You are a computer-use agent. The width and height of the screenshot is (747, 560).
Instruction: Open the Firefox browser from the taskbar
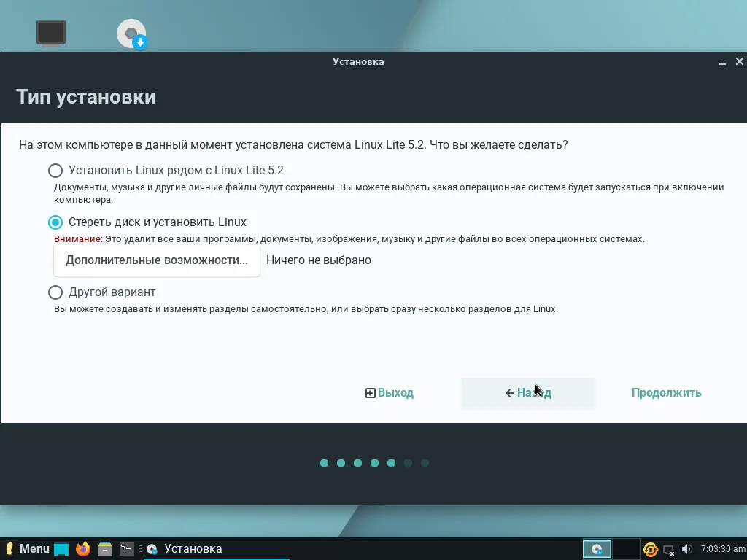[82, 548]
